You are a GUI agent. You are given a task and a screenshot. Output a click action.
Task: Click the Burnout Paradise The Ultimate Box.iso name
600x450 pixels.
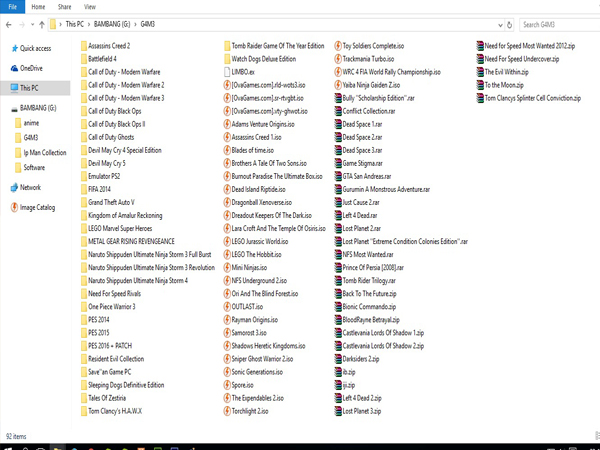(277, 176)
